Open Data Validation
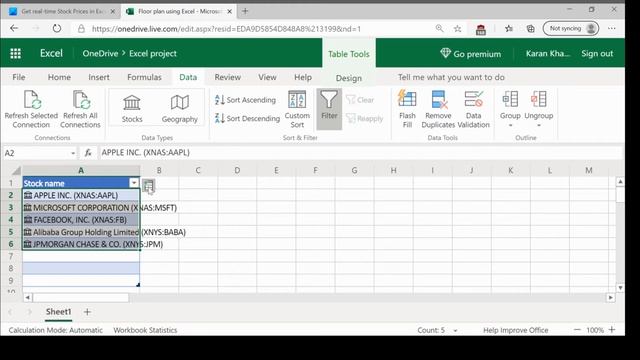The image size is (640, 360). click(473, 109)
